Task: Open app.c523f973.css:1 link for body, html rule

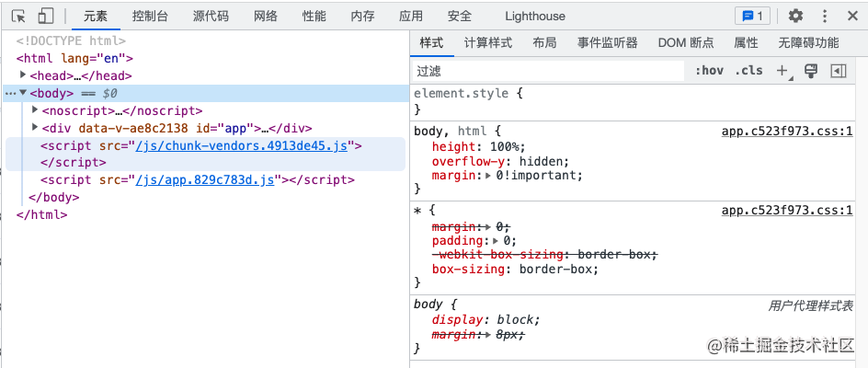Action: (787, 132)
